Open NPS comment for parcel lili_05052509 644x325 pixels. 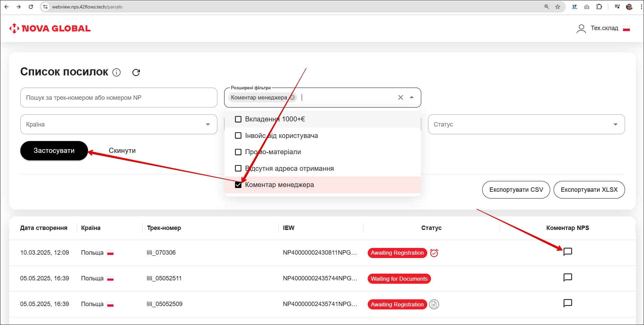pyautogui.click(x=567, y=303)
